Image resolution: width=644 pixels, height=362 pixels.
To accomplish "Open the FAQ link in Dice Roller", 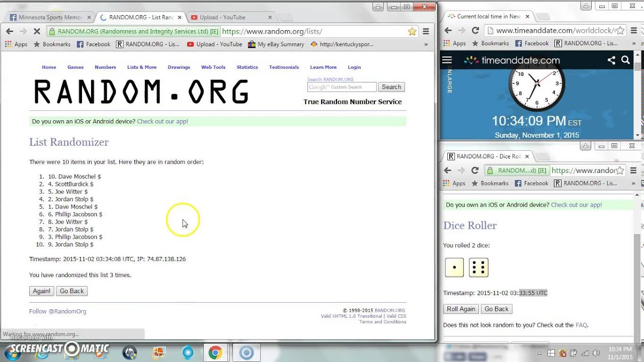I will pyautogui.click(x=581, y=325).
